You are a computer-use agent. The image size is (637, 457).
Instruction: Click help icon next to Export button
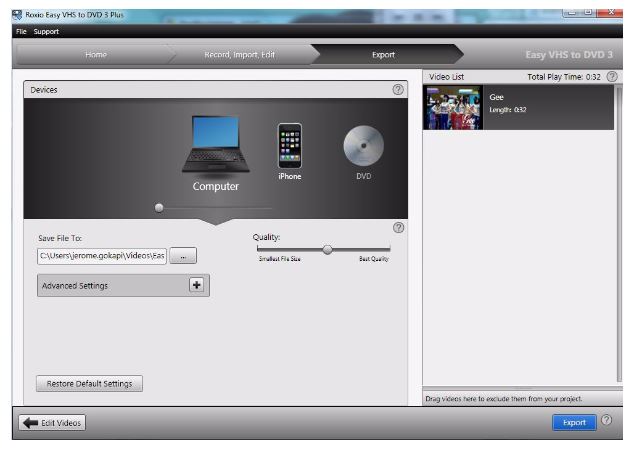(606, 420)
